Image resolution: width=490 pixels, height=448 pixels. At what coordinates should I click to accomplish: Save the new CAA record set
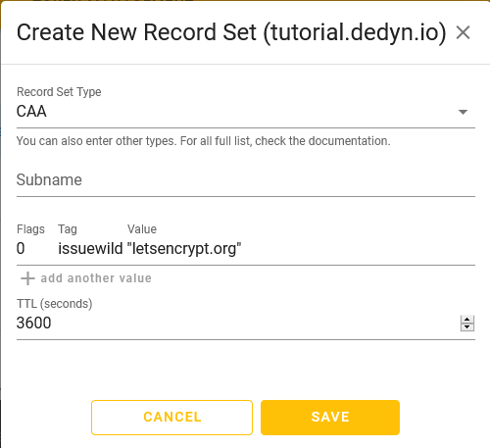(x=330, y=418)
